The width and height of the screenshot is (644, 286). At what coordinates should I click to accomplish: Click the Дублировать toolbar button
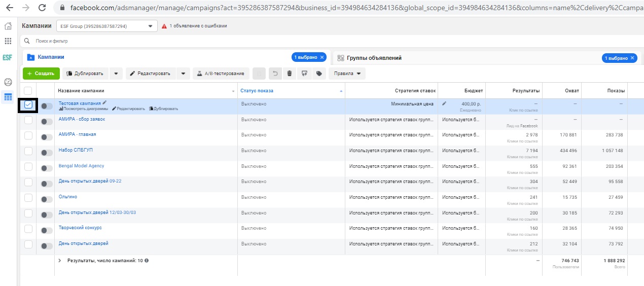click(x=86, y=74)
